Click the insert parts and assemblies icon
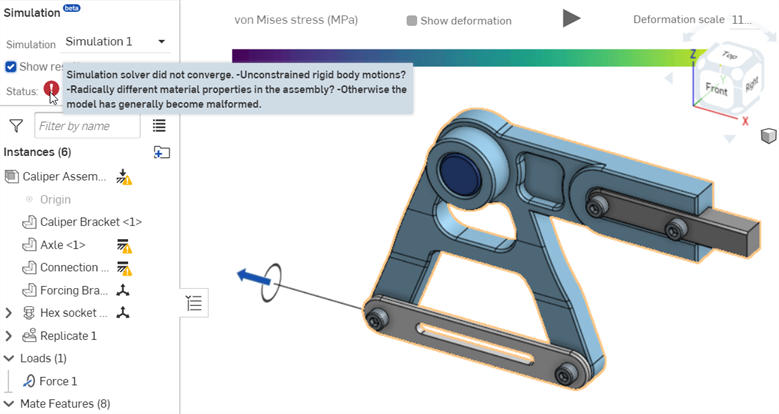 (x=162, y=152)
